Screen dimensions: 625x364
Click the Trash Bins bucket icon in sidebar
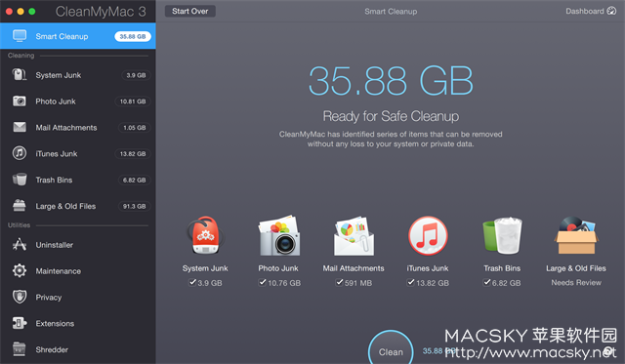coord(20,180)
